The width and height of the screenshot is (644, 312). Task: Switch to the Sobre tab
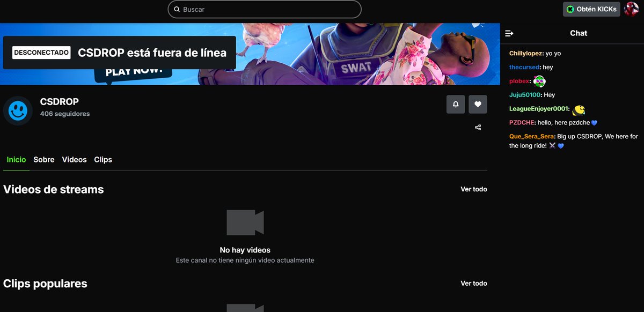coord(44,160)
